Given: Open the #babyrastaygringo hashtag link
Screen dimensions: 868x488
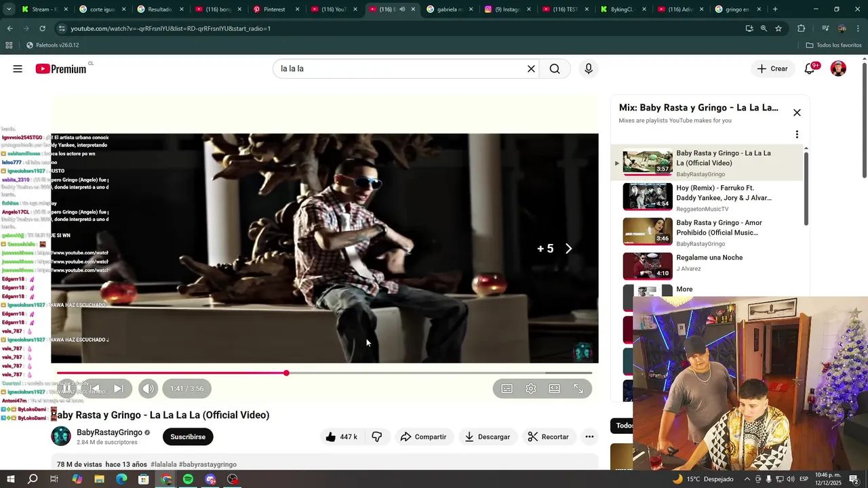Looking at the screenshot, I should (x=208, y=464).
